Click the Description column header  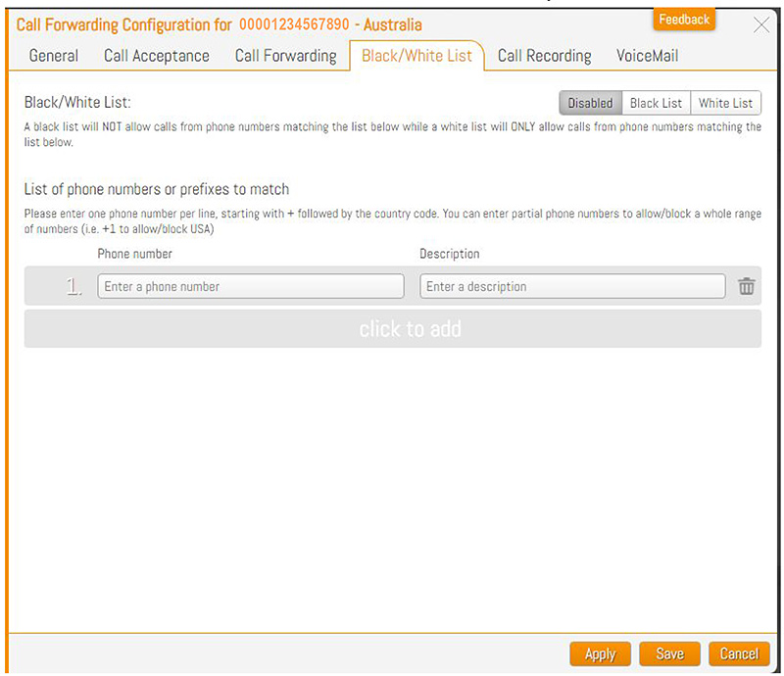(449, 254)
